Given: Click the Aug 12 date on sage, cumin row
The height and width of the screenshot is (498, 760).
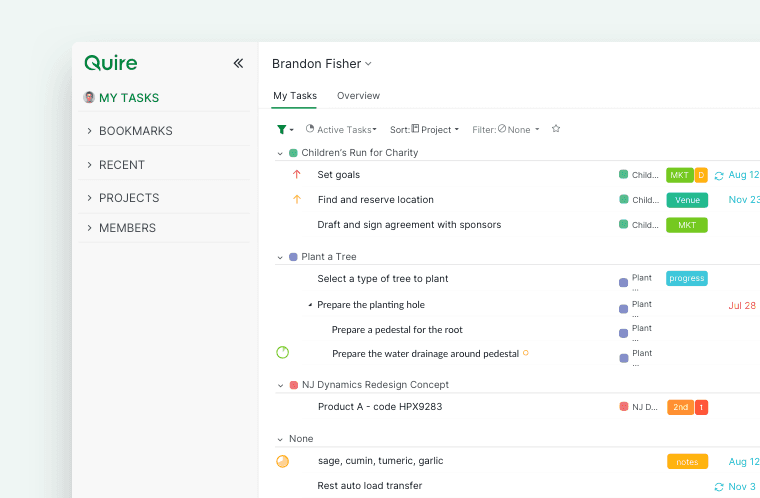Looking at the screenshot, I should coord(744,462).
